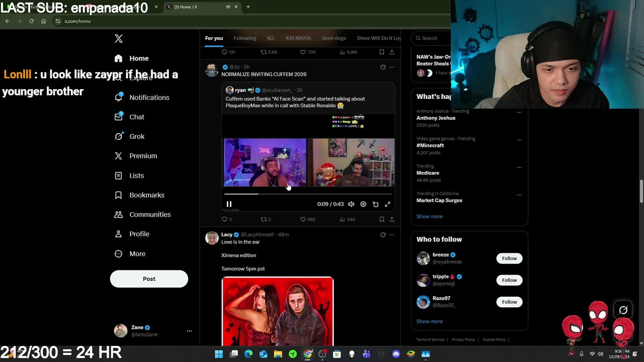The image size is (644, 362).
Task: Open File Explorer from the taskbar
Action: (278, 354)
